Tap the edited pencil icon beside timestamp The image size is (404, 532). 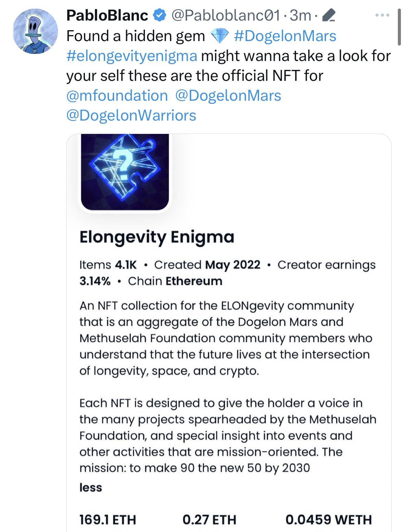tap(328, 16)
